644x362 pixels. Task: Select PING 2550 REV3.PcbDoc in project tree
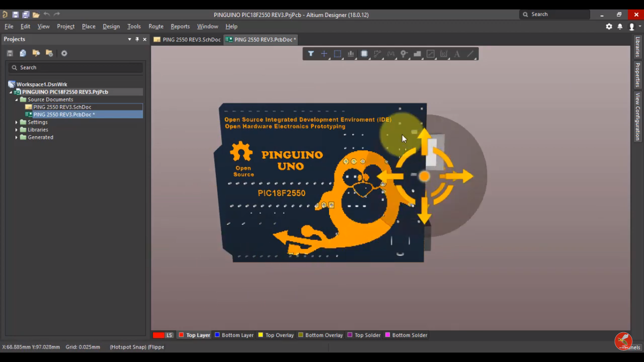pos(64,115)
